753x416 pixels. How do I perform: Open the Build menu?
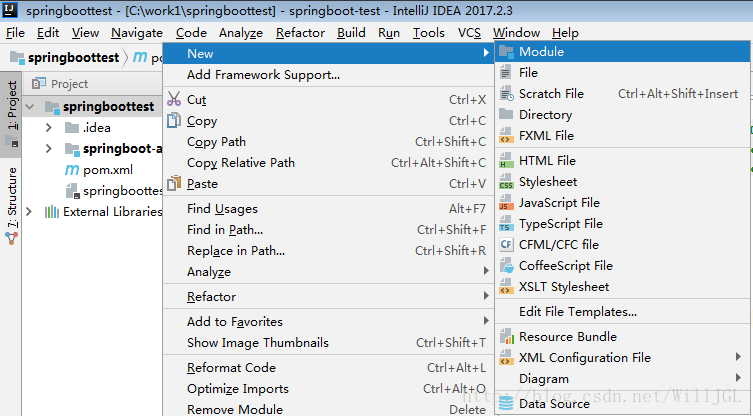click(x=351, y=33)
